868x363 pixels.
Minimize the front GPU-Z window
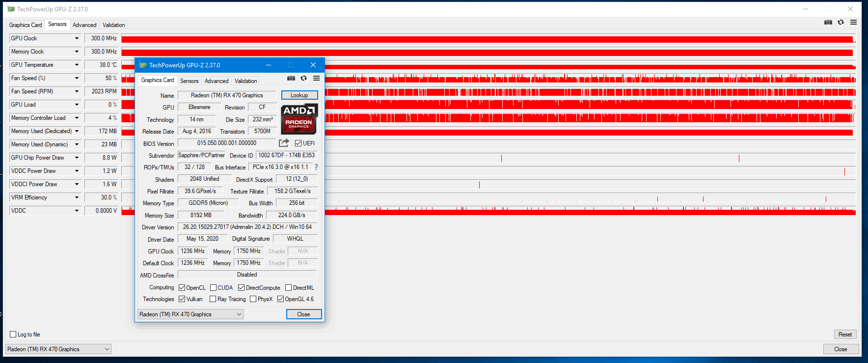pyautogui.click(x=269, y=65)
